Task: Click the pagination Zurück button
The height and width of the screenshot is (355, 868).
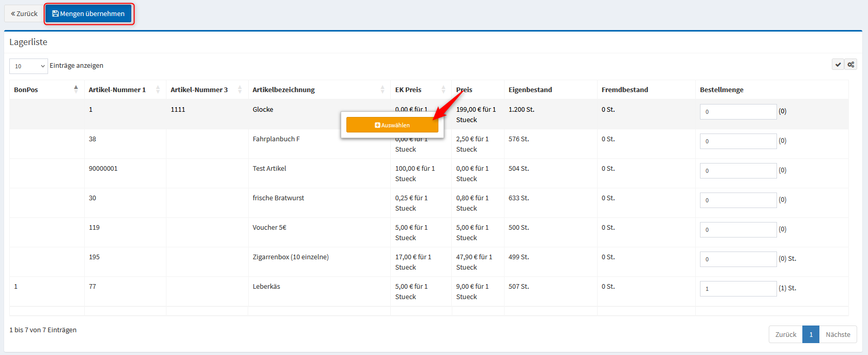Action: 785,334
